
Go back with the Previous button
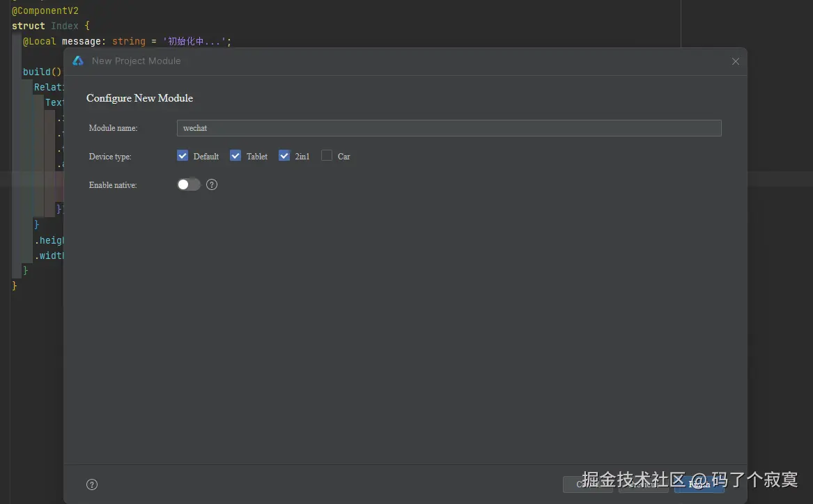(x=644, y=485)
